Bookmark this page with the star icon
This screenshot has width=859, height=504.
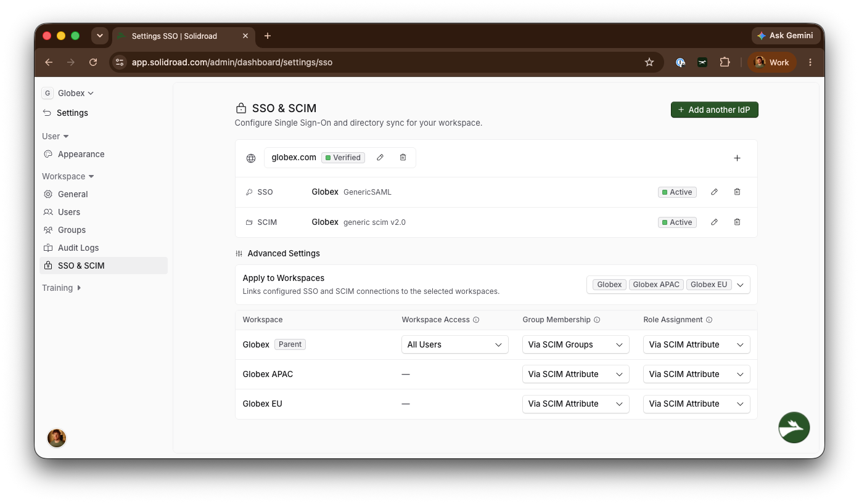click(x=649, y=62)
